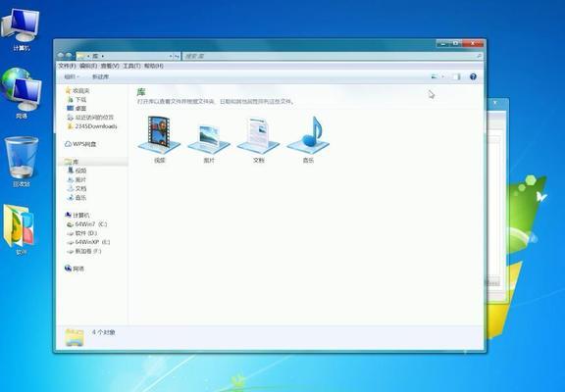Screen dimensions: 565x392
Task: Select 2345Downloads in the navigation pane
Action: (92, 126)
